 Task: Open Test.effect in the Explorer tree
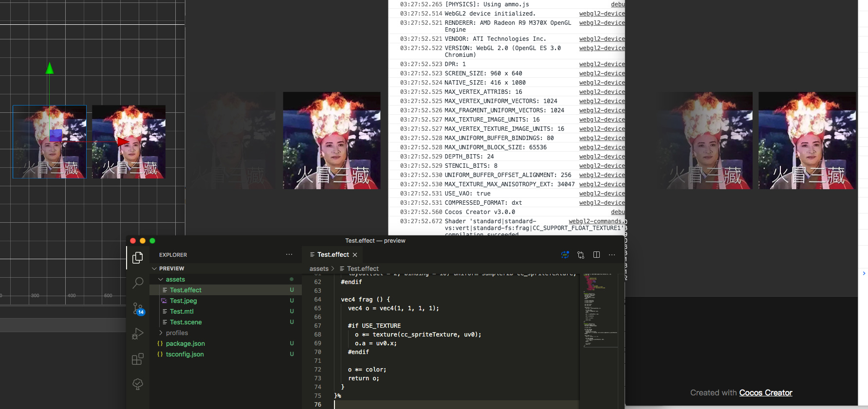(x=226, y=290)
